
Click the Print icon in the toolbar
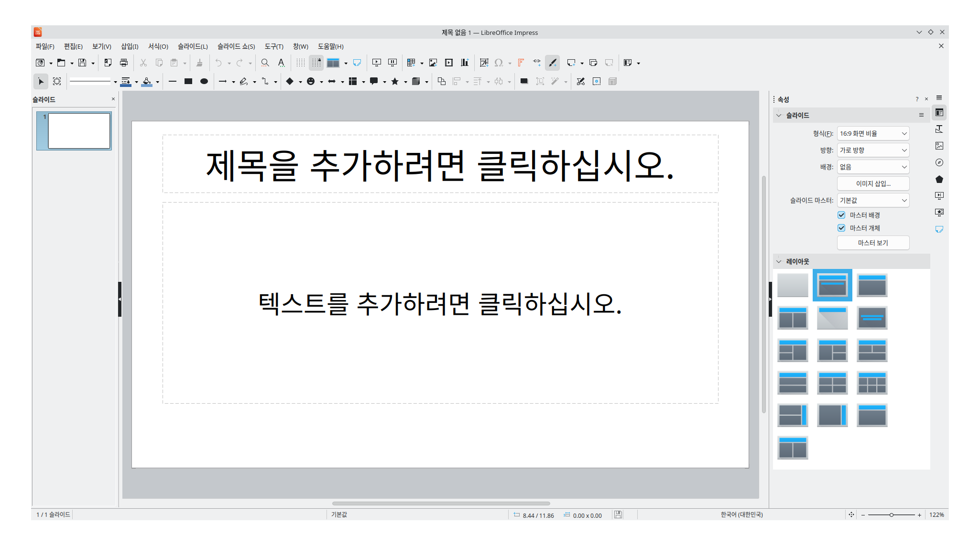coord(124,63)
